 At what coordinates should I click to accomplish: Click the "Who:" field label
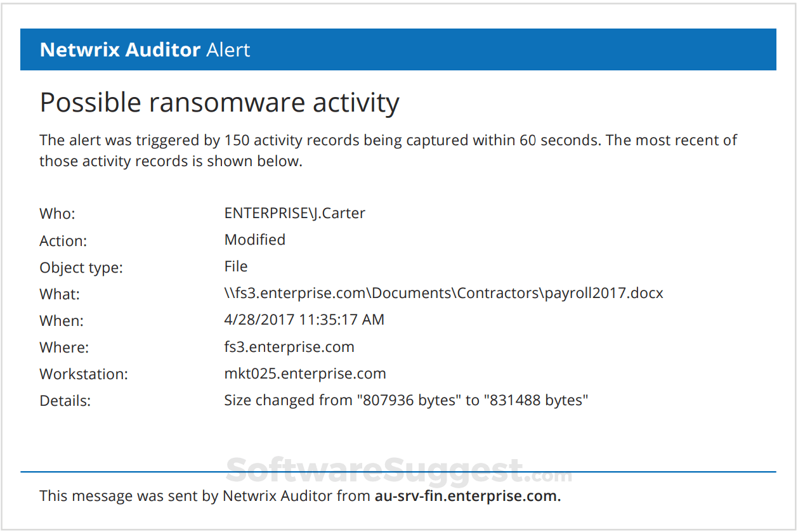(57, 214)
